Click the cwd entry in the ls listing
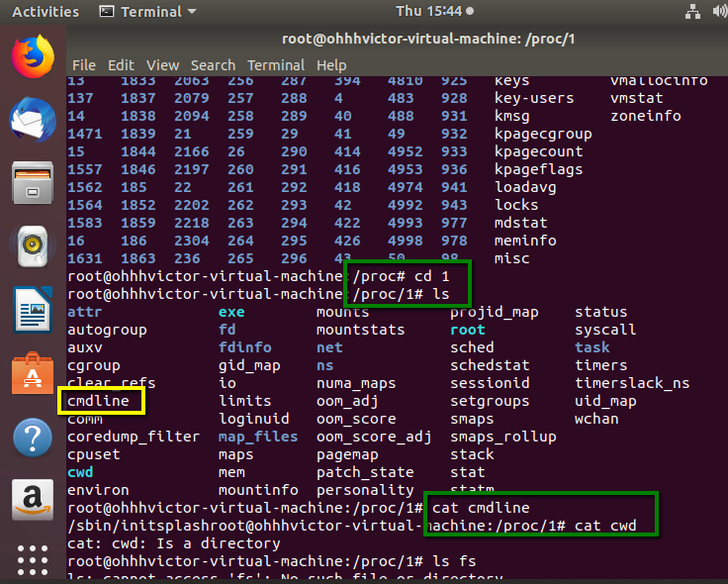The height and width of the screenshot is (584, 728). (80, 472)
